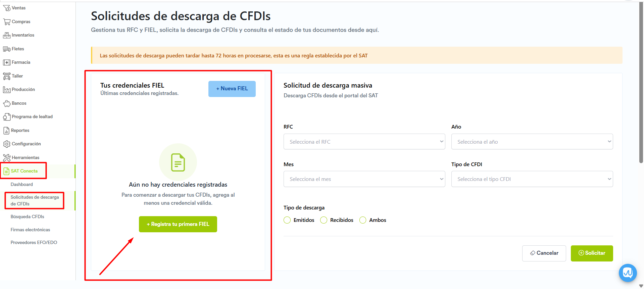The image size is (644, 289).
Task: Click the Fletes truck icon
Action: pyautogui.click(x=7, y=49)
